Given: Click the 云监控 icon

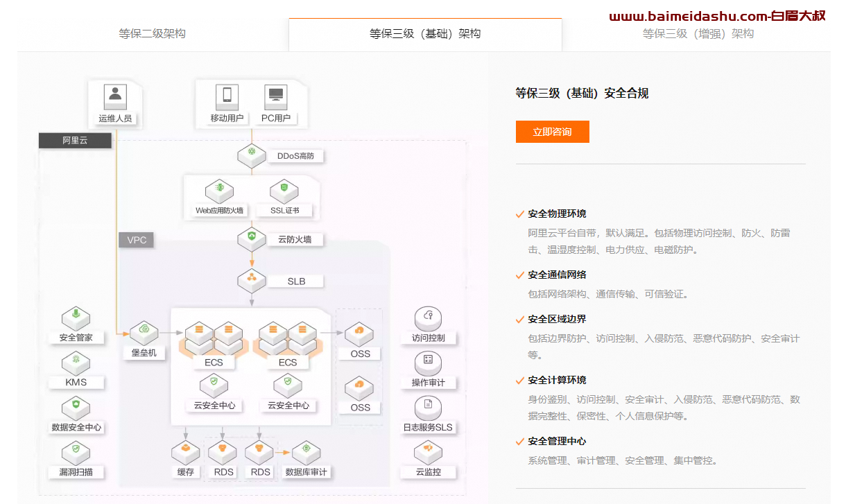Looking at the screenshot, I should (429, 453).
